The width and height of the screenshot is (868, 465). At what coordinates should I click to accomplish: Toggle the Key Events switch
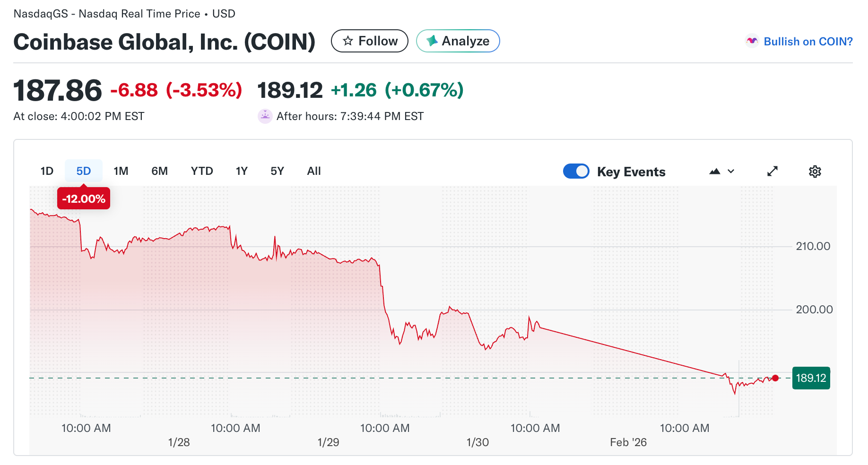pyautogui.click(x=576, y=171)
